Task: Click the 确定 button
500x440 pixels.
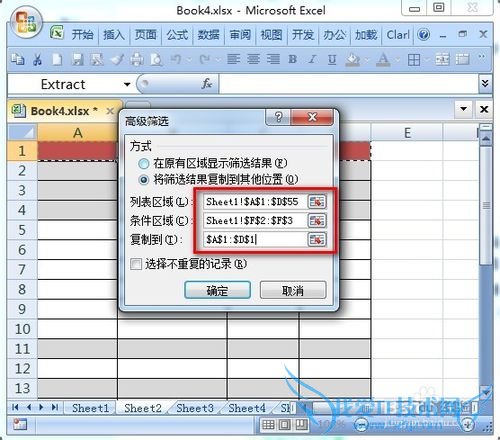Action: [x=217, y=290]
